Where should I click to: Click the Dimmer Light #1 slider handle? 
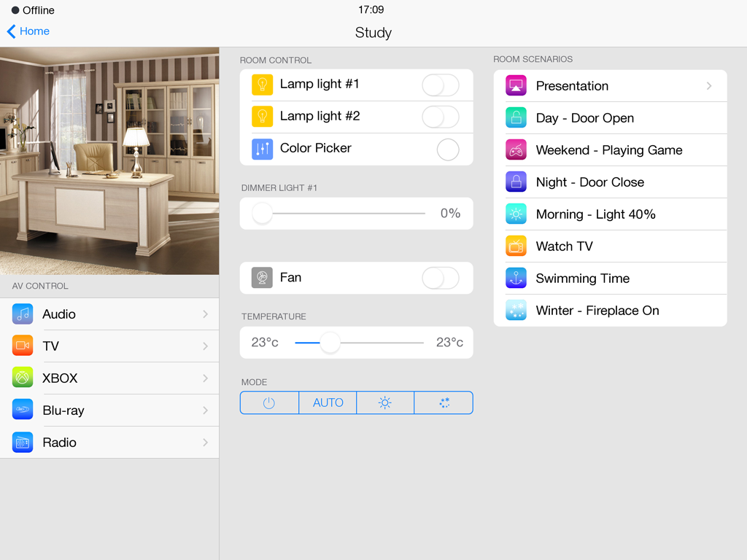tap(262, 214)
